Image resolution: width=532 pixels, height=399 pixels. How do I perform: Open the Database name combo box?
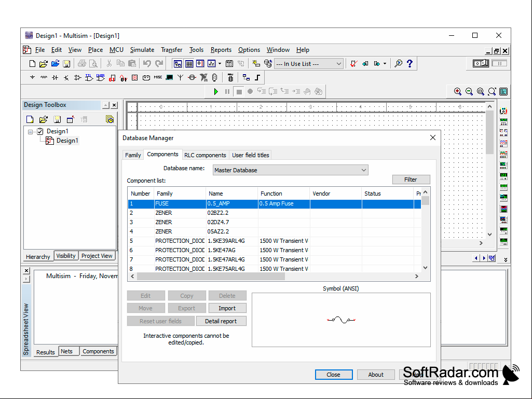tap(291, 170)
